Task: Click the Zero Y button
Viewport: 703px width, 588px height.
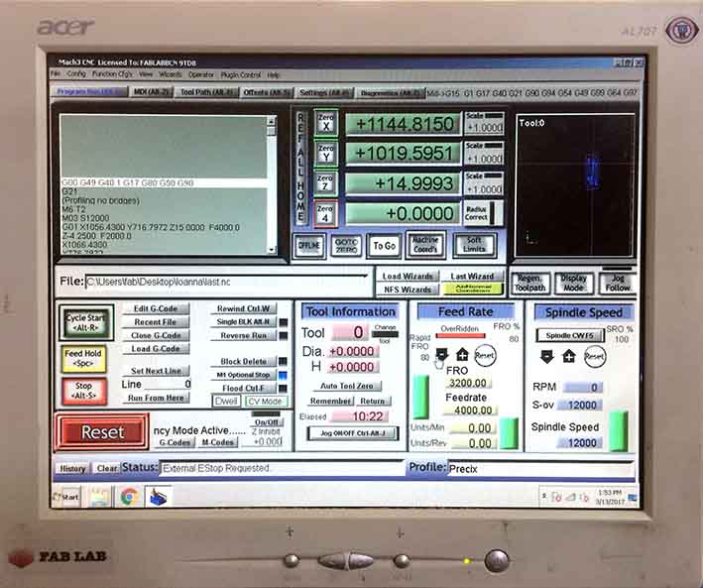Action: (326, 153)
